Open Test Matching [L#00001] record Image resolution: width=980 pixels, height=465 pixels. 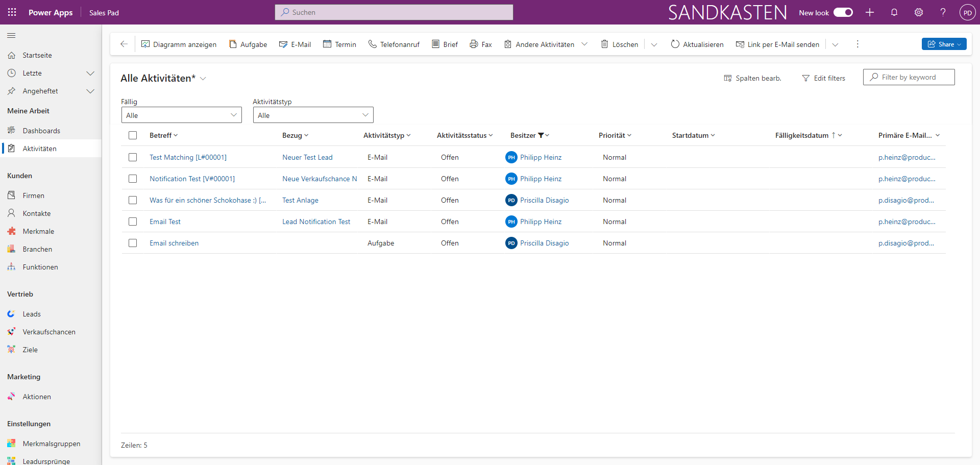click(x=188, y=157)
